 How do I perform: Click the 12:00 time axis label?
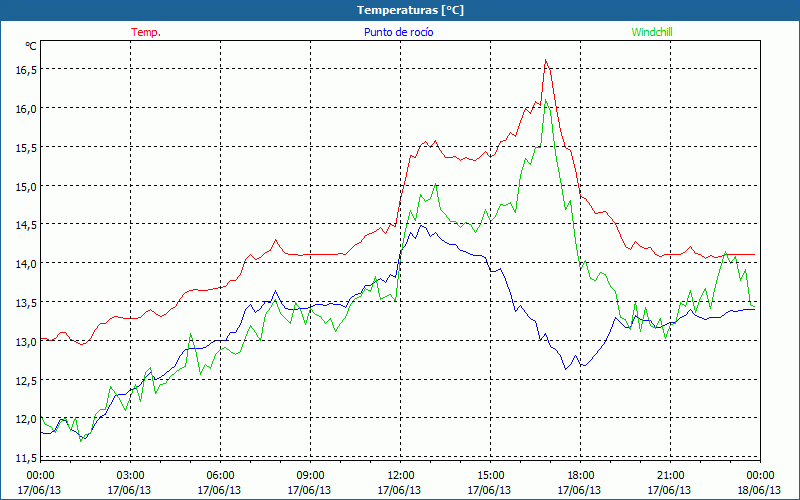pyautogui.click(x=400, y=476)
